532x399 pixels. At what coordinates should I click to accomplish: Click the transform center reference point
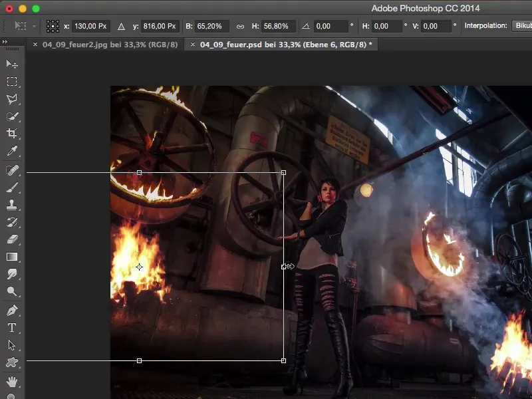click(x=139, y=267)
